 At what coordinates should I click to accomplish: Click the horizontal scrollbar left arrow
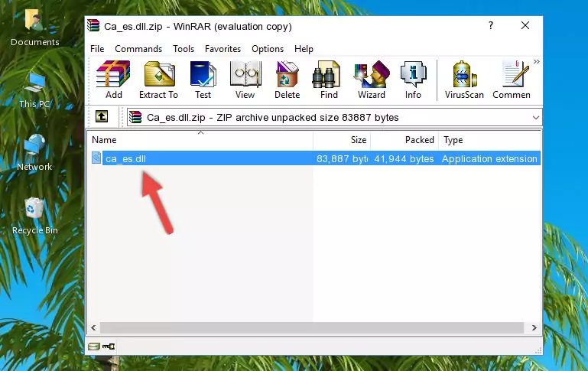coord(93,328)
